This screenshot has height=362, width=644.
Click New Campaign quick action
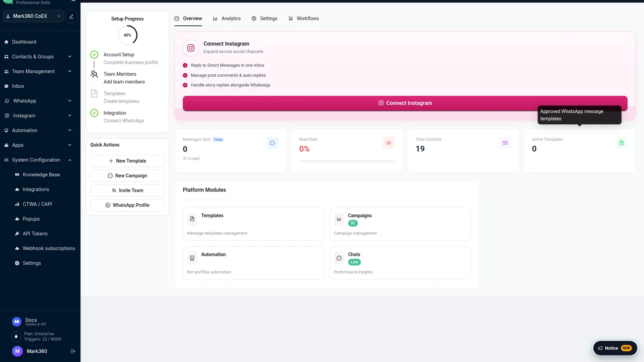[x=127, y=176]
